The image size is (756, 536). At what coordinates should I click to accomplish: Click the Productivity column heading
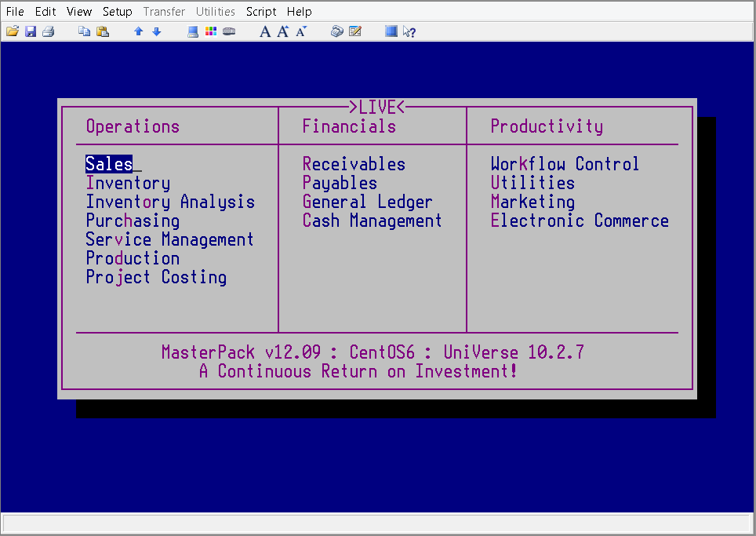tap(547, 126)
